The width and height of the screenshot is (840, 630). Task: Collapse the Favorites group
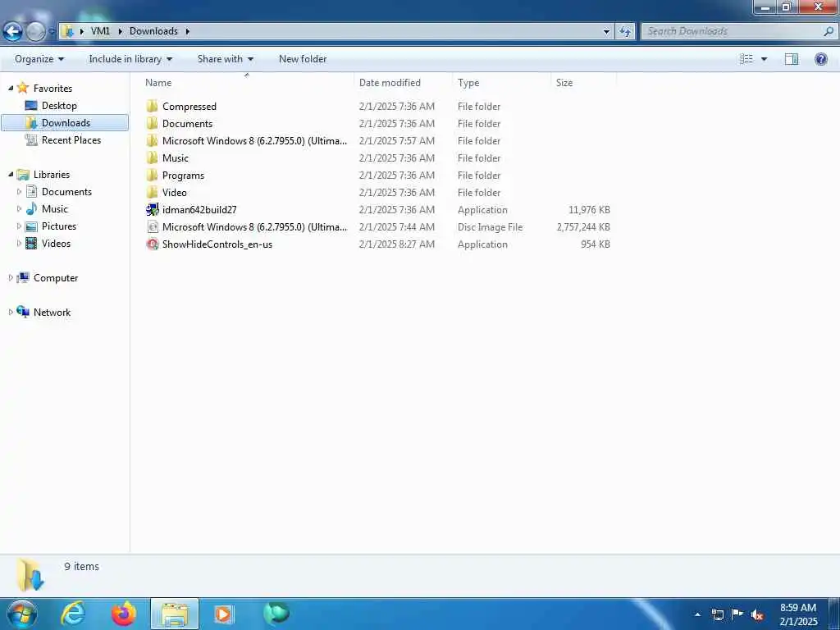pos(11,88)
